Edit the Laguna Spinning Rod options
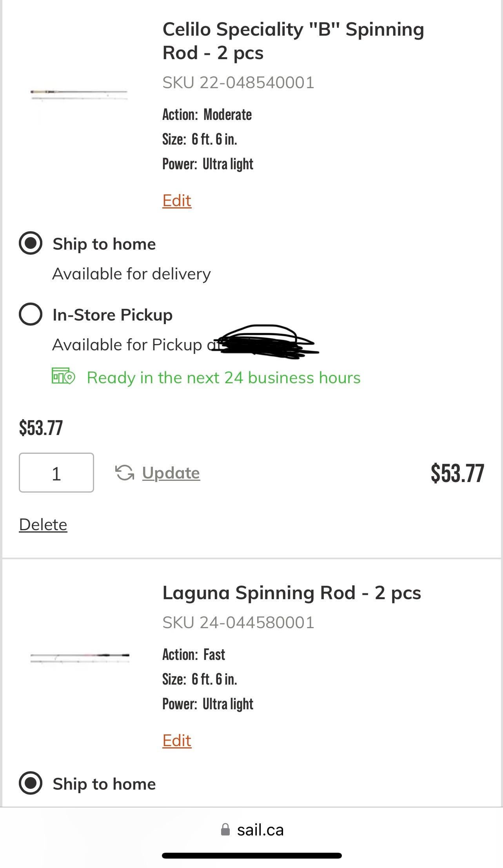 (177, 741)
